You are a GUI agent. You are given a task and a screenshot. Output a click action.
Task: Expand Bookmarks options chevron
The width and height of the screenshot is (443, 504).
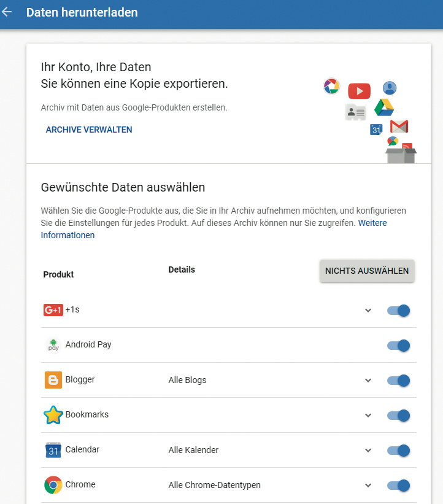tap(368, 416)
